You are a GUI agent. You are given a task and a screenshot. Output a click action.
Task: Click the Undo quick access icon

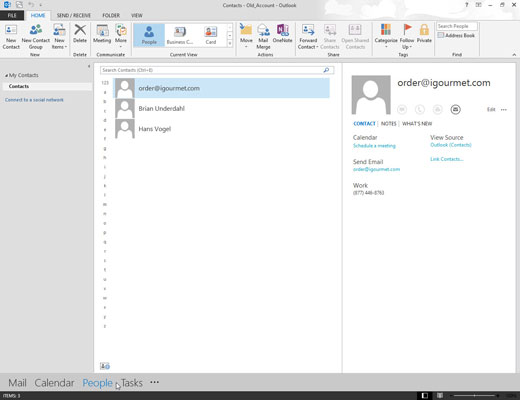click(31, 5)
